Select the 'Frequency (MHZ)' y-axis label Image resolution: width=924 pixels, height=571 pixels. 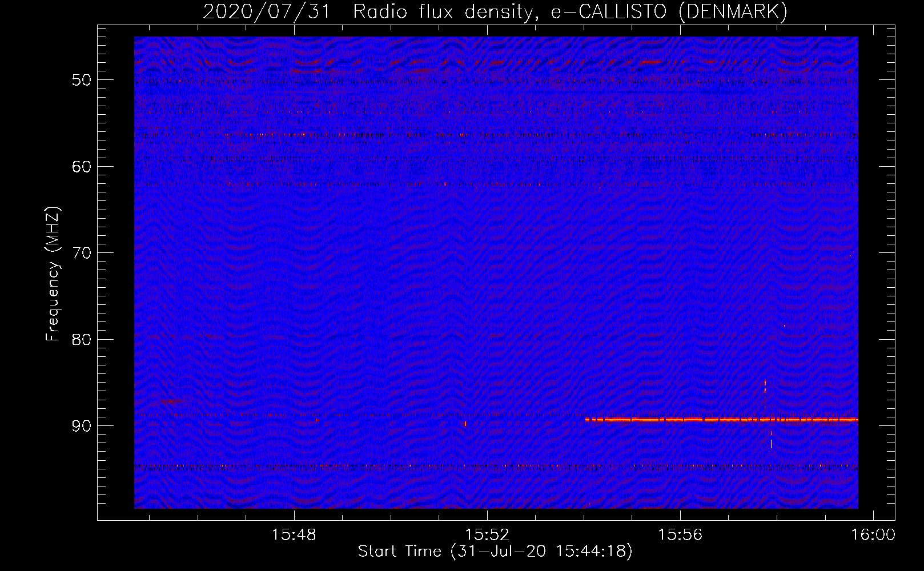(53, 274)
